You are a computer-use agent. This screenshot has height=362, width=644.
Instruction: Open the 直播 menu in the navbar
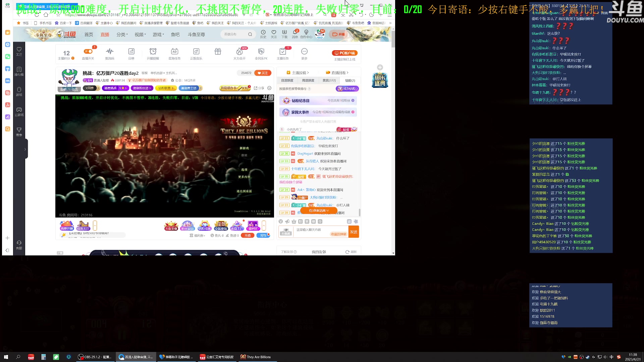click(105, 34)
